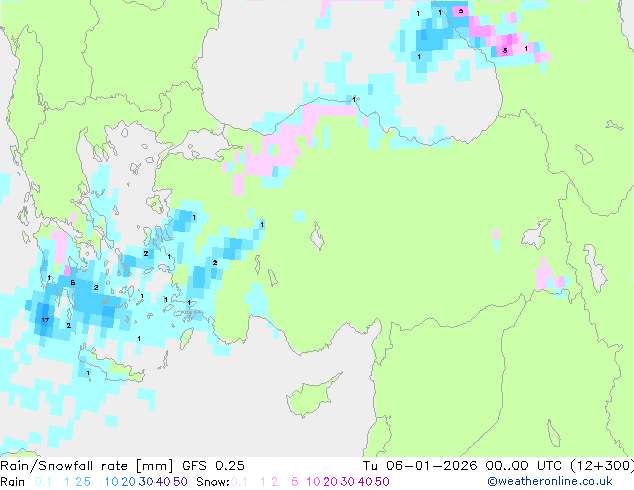Click the '(12+300)' forecast offset text
634x490 pixels.
tap(602, 466)
